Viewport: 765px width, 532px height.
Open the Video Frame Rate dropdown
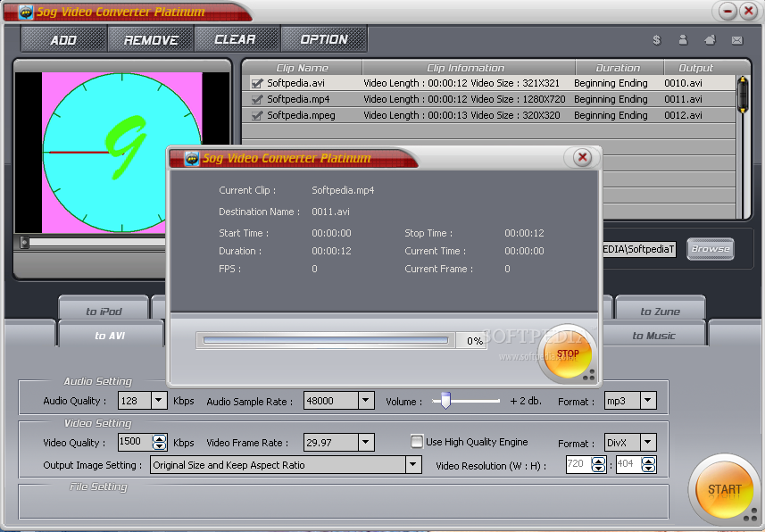[366, 443]
